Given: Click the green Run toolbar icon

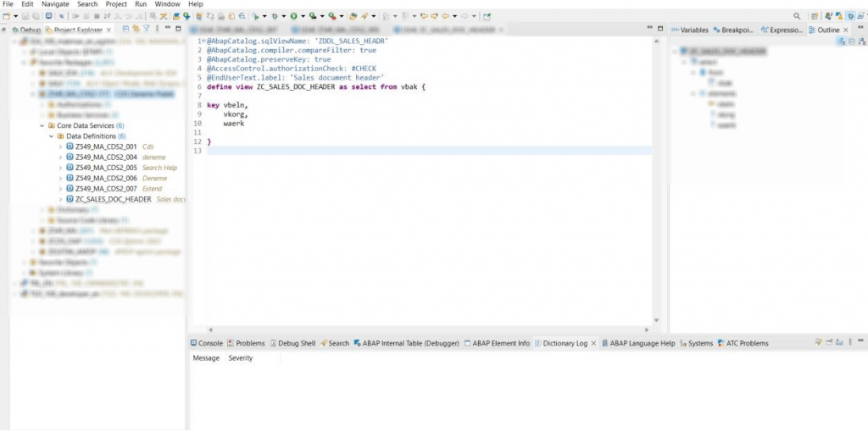Looking at the screenshot, I should coord(294,16).
